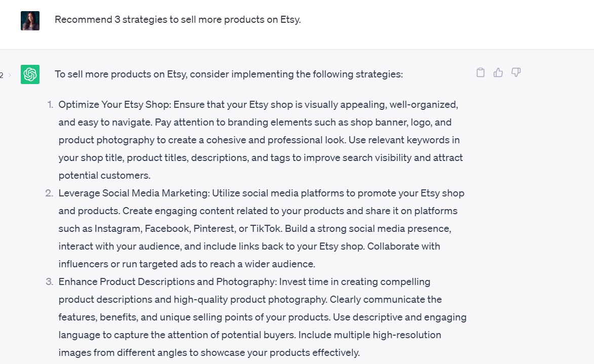Click the text "potential customers."

tap(104, 176)
